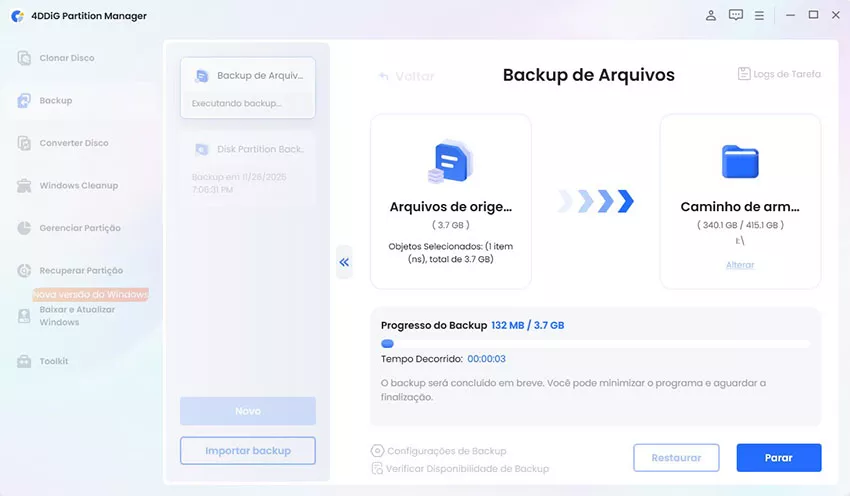
Task: Click the Gerenciar Partição pie icon
Action: [x=24, y=228]
